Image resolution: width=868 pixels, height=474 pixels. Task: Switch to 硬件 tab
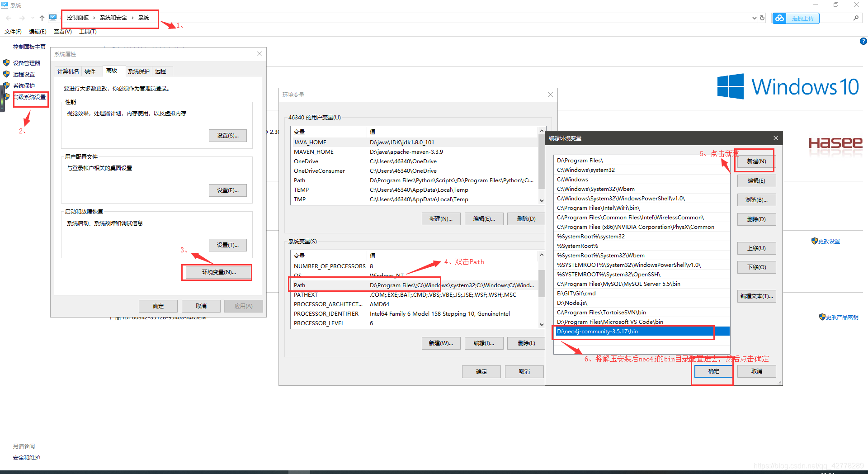point(90,71)
